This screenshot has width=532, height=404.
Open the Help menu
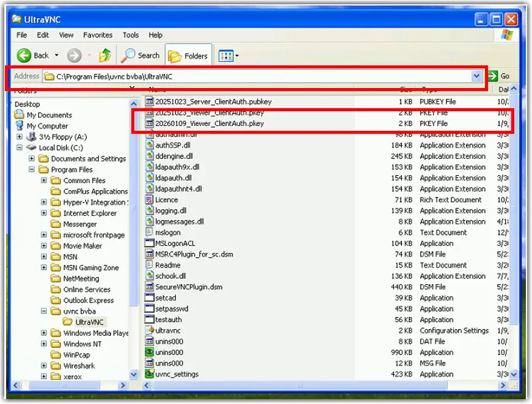click(155, 35)
